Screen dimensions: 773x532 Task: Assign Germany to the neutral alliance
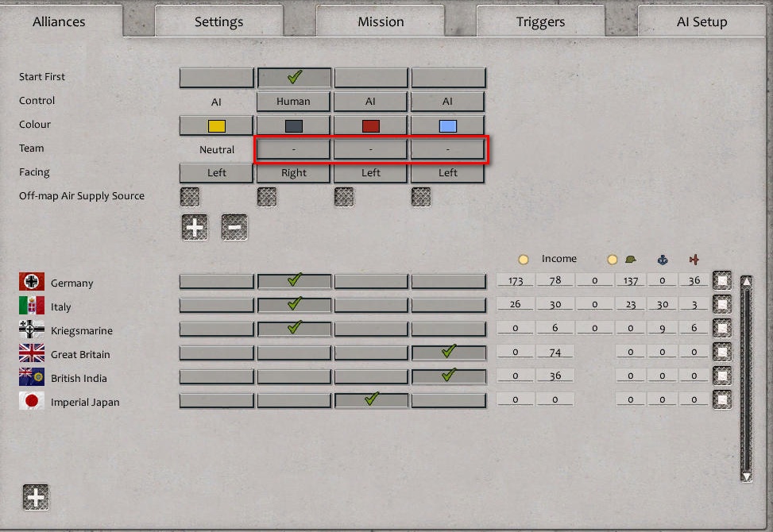pyautogui.click(x=216, y=281)
